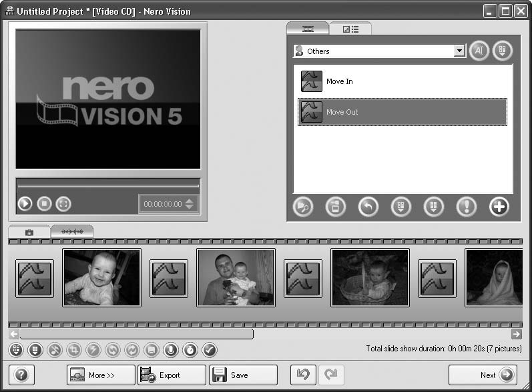Click the checkmark icon below the timeline

[x=210, y=349]
